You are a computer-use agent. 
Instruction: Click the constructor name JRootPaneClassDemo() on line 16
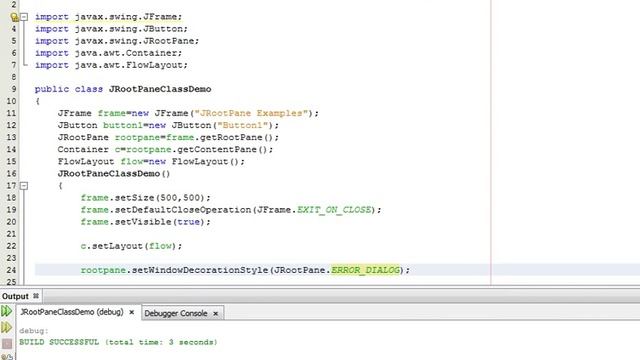(x=114, y=173)
